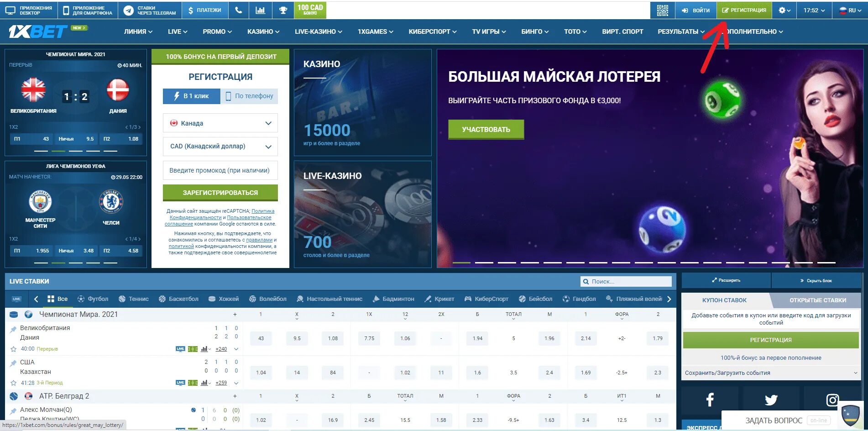Open the currency dropdown CAD

pyautogui.click(x=220, y=146)
